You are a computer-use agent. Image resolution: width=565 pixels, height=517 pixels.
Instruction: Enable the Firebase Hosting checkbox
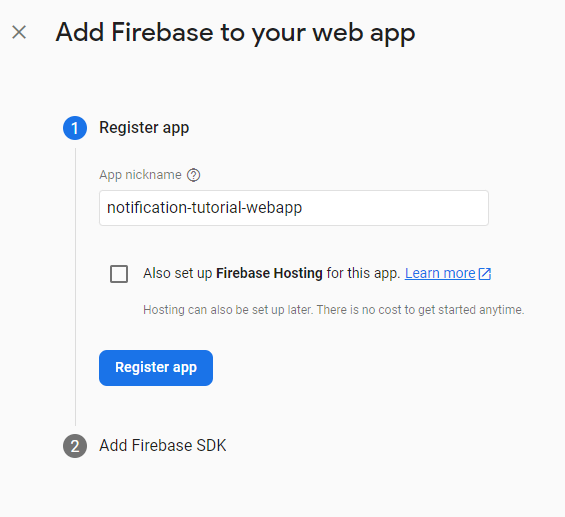119,274
